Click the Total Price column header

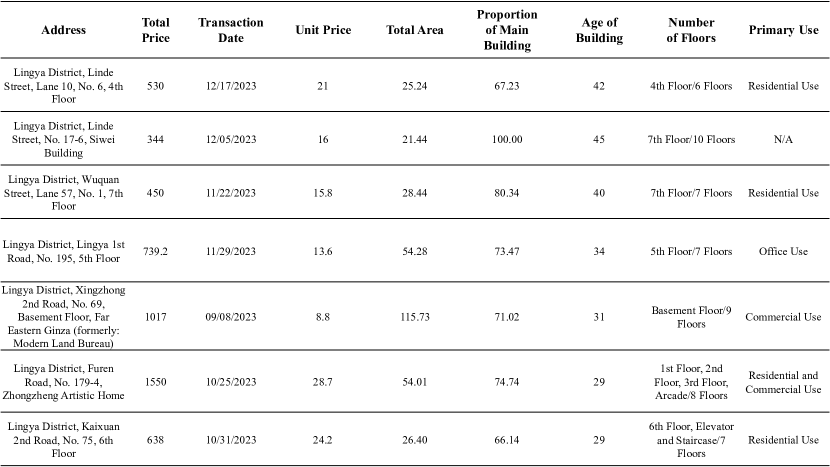pyautogui.click(x=155, y=30)
